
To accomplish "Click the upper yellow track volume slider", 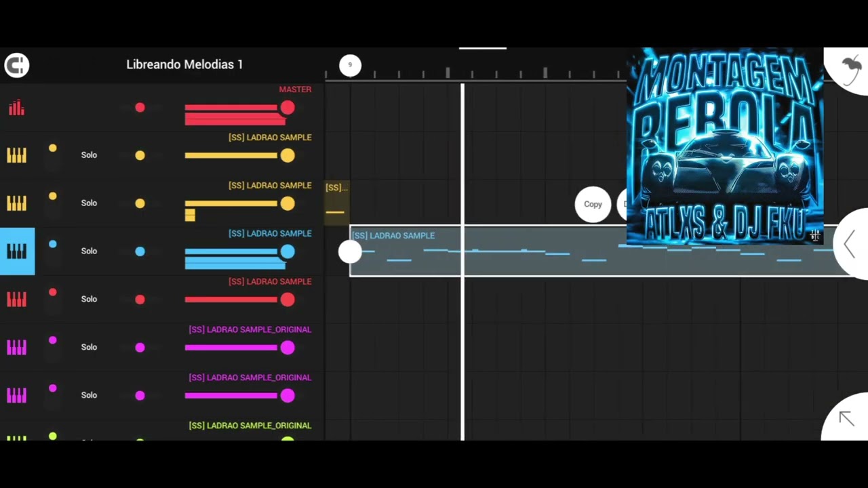I will click(x=239, y=156).
